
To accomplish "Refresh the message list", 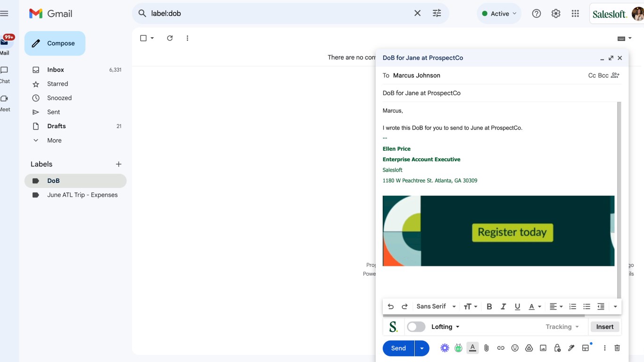I will 170,38.
